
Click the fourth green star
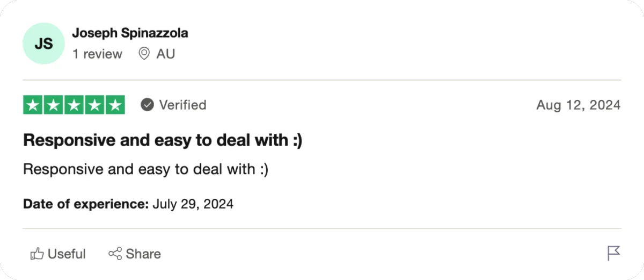tap(94, 105)
